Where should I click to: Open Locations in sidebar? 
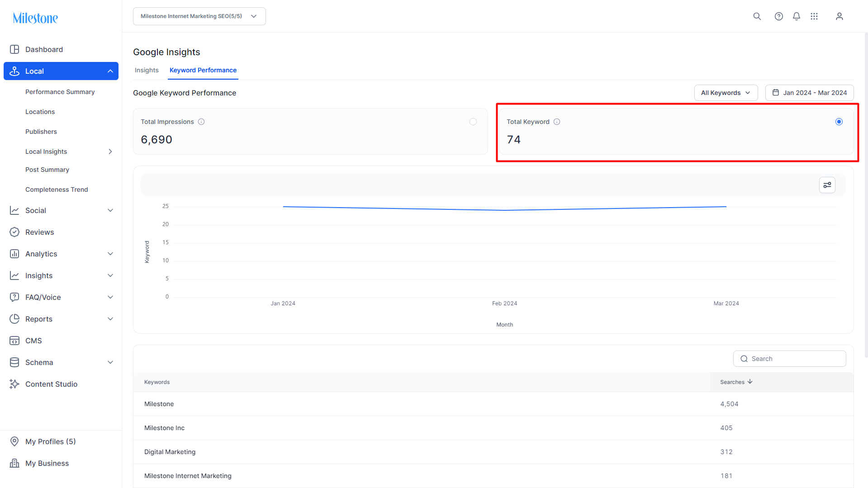[40, 112]
